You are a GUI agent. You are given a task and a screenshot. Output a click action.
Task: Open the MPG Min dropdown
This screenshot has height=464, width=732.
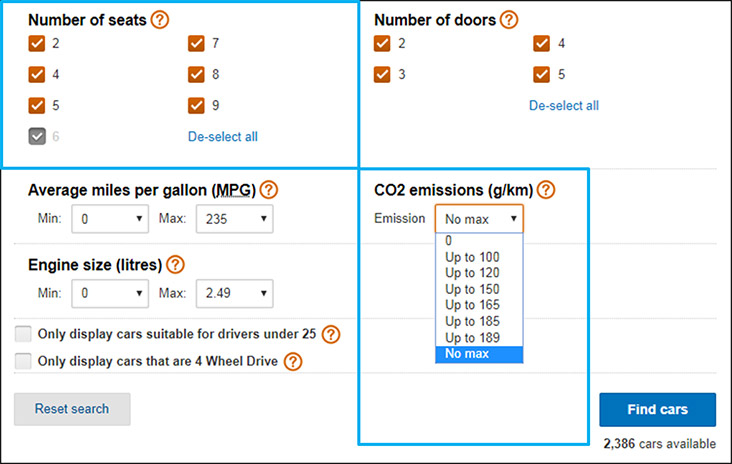(x=110, y=218)
